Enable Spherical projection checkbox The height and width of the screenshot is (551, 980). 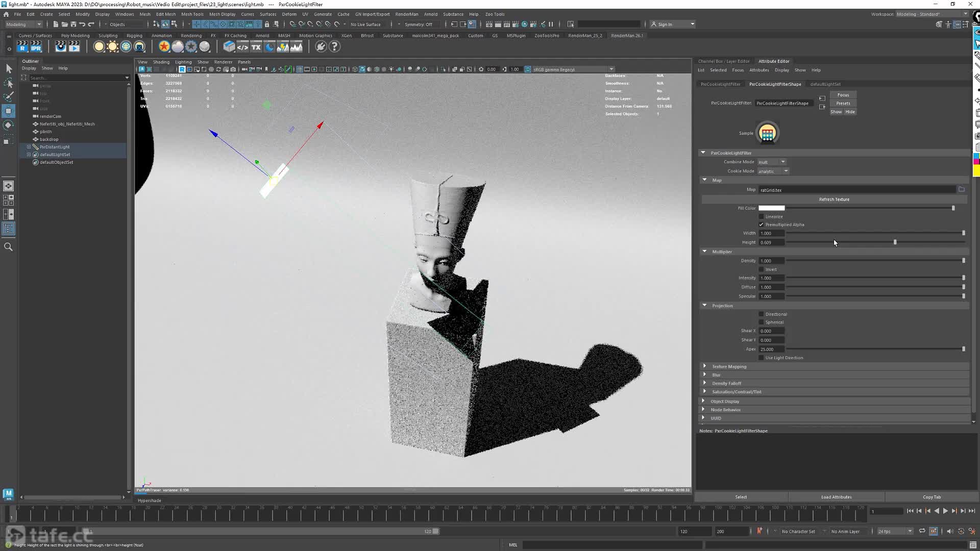(x=762, y=322)
